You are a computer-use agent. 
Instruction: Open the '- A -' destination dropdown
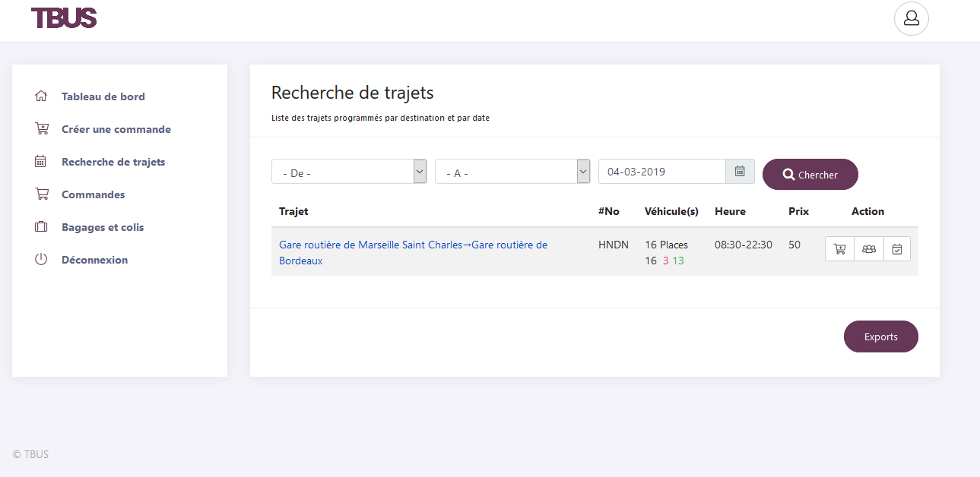point(506,171)
